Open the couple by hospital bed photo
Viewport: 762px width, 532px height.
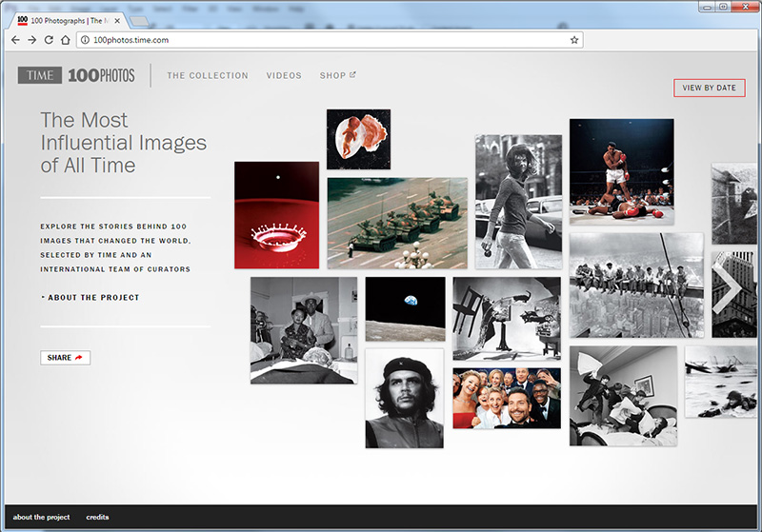pos(304,330)
